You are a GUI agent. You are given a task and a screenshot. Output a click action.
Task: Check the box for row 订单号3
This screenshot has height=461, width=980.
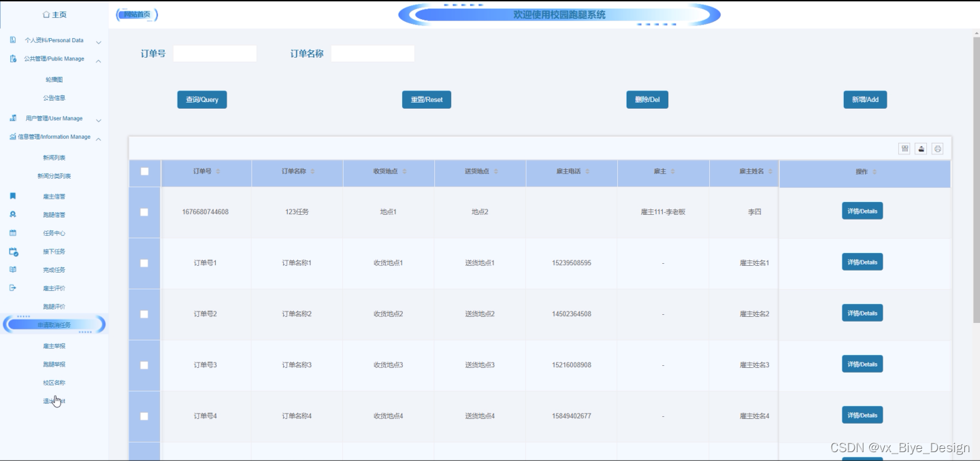click(x=144, y=365)
